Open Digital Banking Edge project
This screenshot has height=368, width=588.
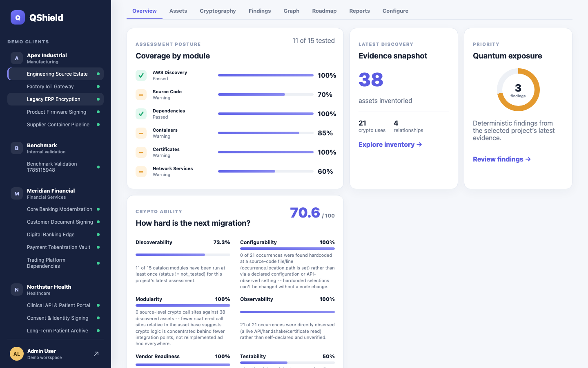56,235
